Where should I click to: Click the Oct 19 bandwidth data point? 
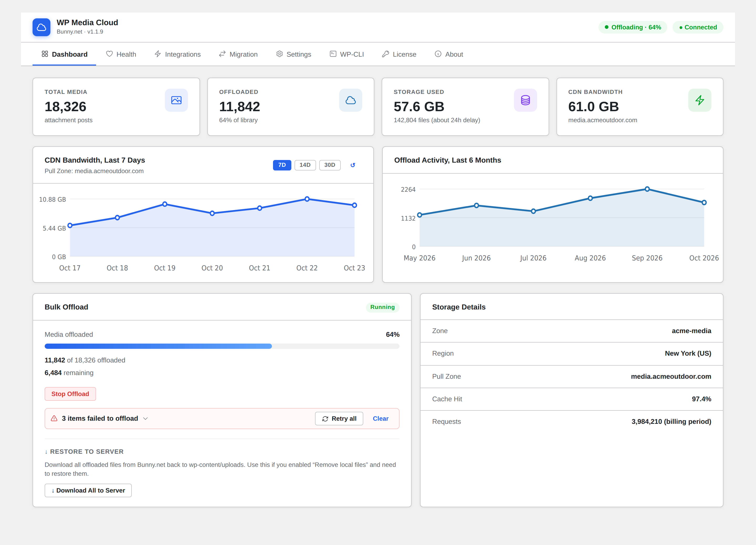[165, 204]
